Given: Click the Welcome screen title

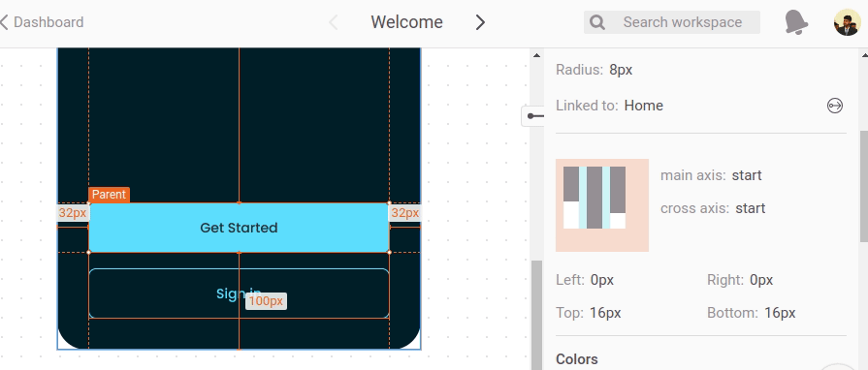Looking at the screenshot, I should (407, 22).
